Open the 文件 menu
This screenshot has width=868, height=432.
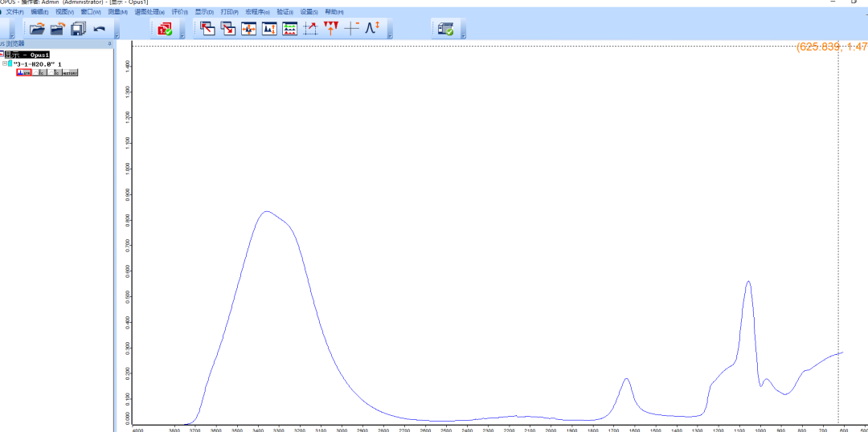point(15,12)
